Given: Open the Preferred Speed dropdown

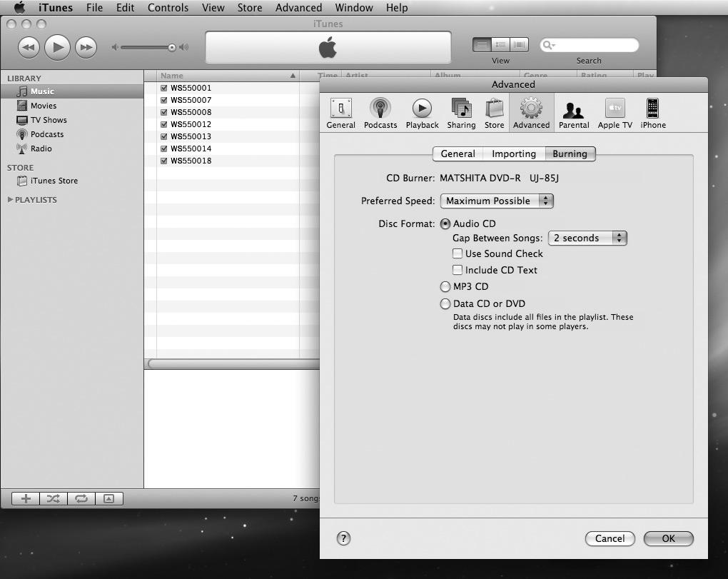Looking at the screenshot, I should click(x=497, y=201).
